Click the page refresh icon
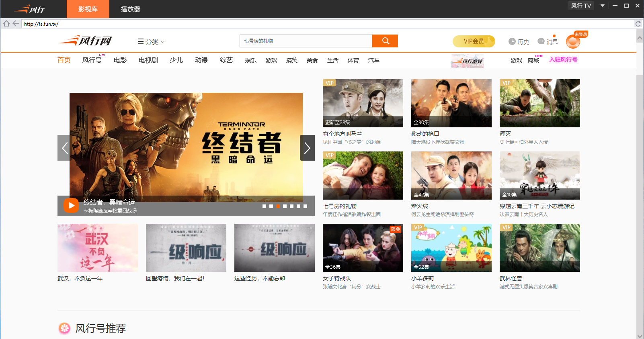Viewport: 644px width, 339px height. click(x=638, y=24)
